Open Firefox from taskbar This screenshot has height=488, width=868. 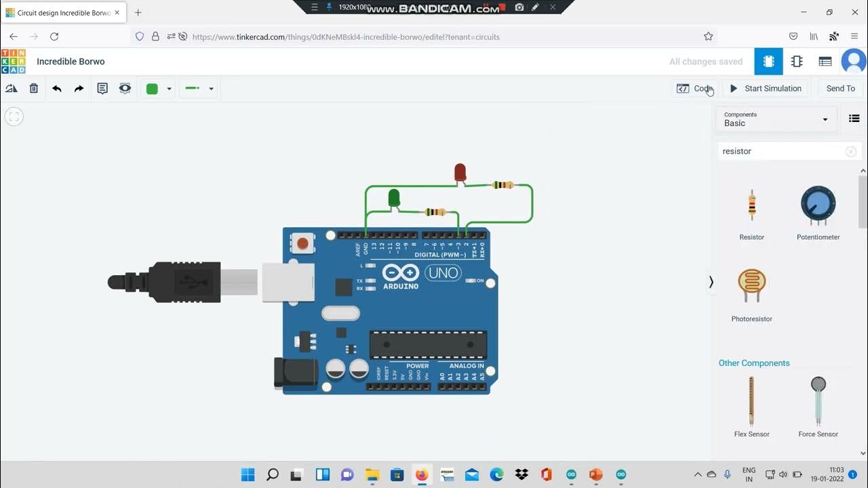coord(422,474)
